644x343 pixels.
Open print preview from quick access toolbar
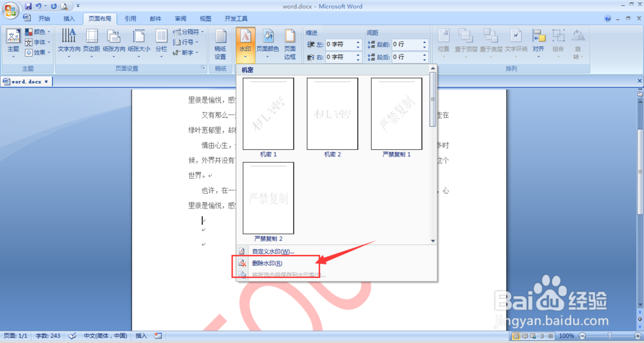click(64, 6)
